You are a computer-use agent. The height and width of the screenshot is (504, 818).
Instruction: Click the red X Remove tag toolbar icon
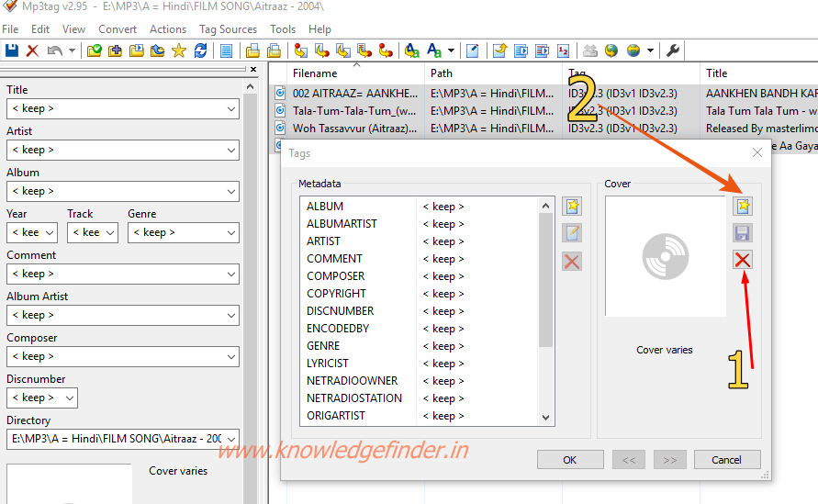[32, 50]
